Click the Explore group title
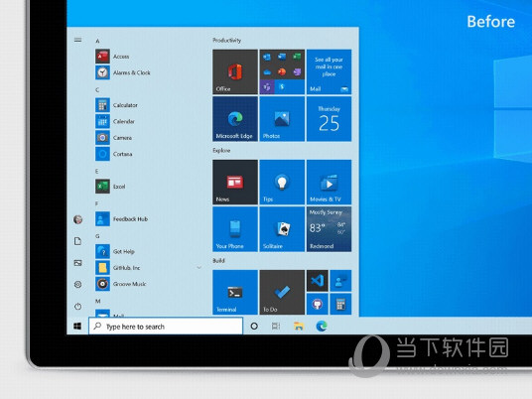The width and height of the screenshot is (532, 399). [221, 150]
